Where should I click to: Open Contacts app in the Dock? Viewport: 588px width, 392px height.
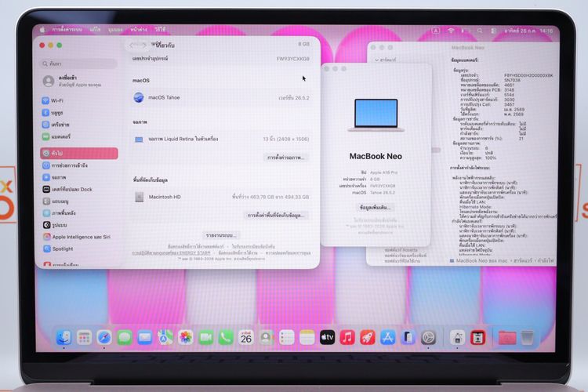click(267, 338)
